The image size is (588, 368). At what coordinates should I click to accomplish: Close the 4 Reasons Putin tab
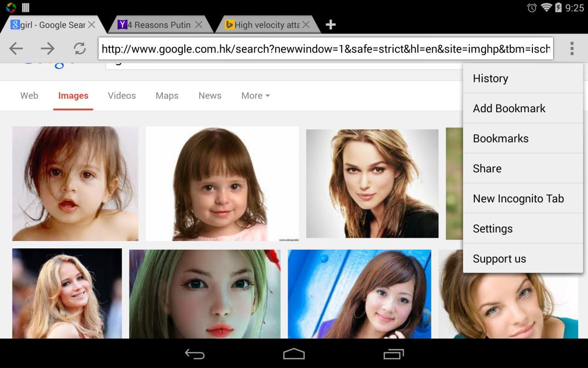pyautogui.click(x=198, y=25)
